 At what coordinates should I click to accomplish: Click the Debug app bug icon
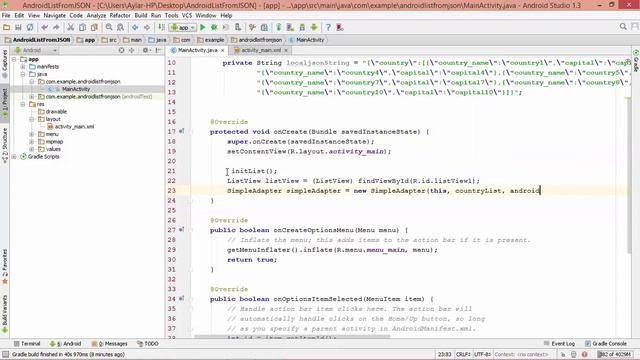click(214, 27)
